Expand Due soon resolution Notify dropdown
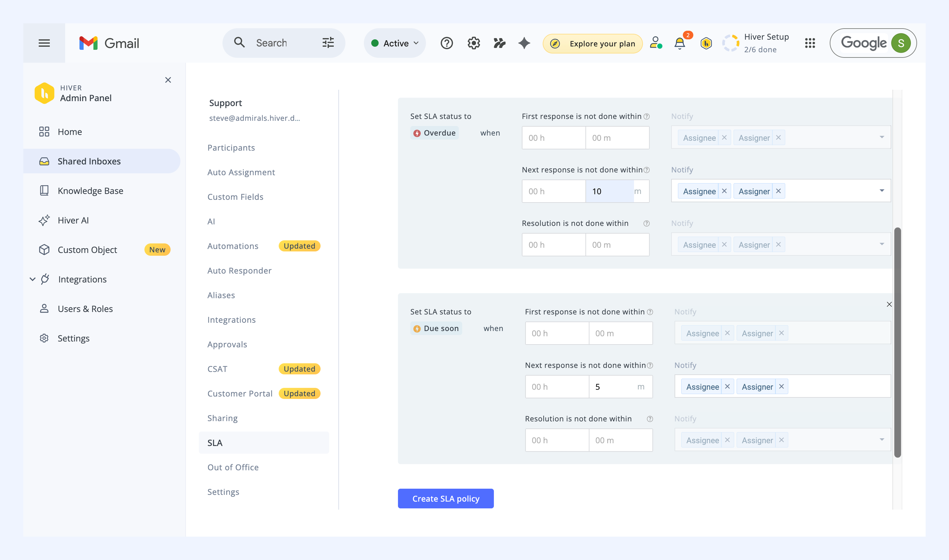Viewport: 949px width, 560px height. pos(881,440)
